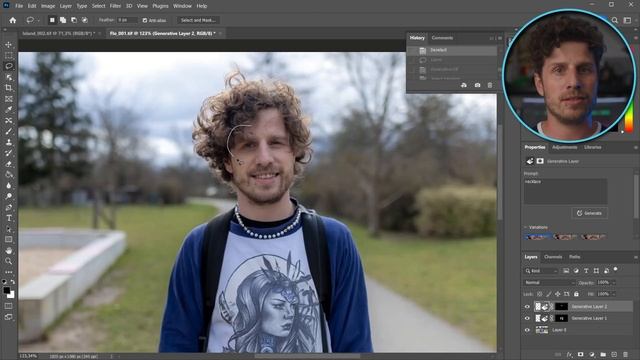Switch to the Adjustments tab
The image size is (640, 360).
(564, 147)
